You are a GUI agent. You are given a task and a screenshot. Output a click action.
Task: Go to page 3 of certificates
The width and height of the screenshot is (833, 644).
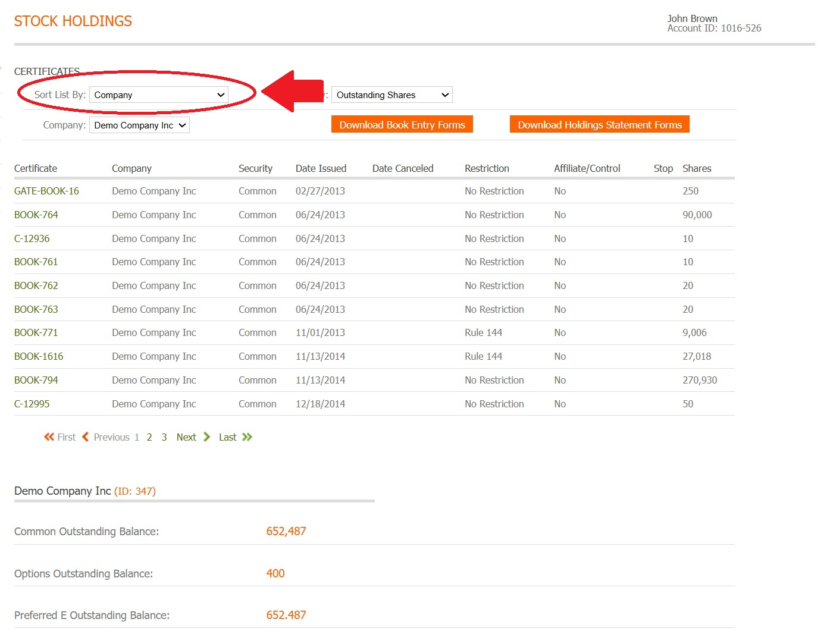click(x=164, y=438)
